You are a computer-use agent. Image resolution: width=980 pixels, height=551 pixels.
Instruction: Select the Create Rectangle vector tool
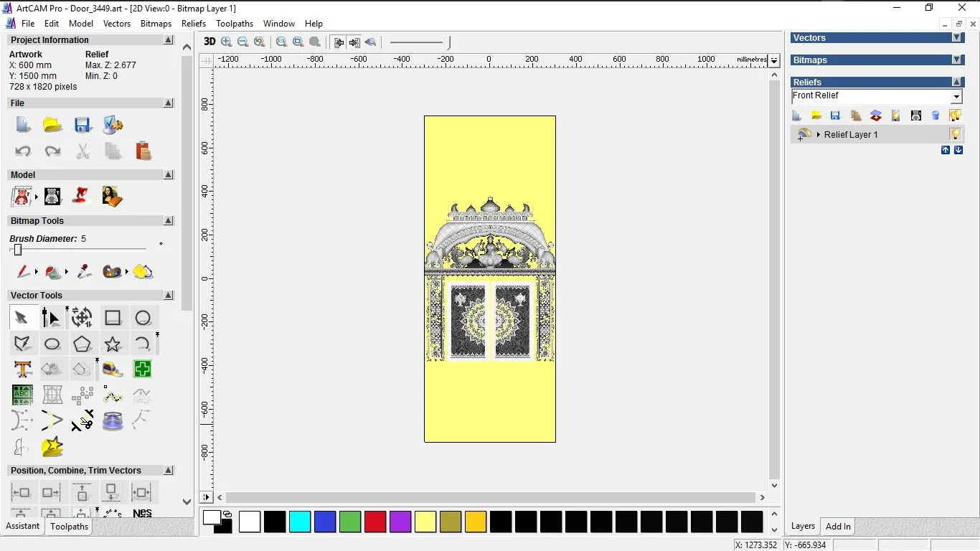(113, 318)
